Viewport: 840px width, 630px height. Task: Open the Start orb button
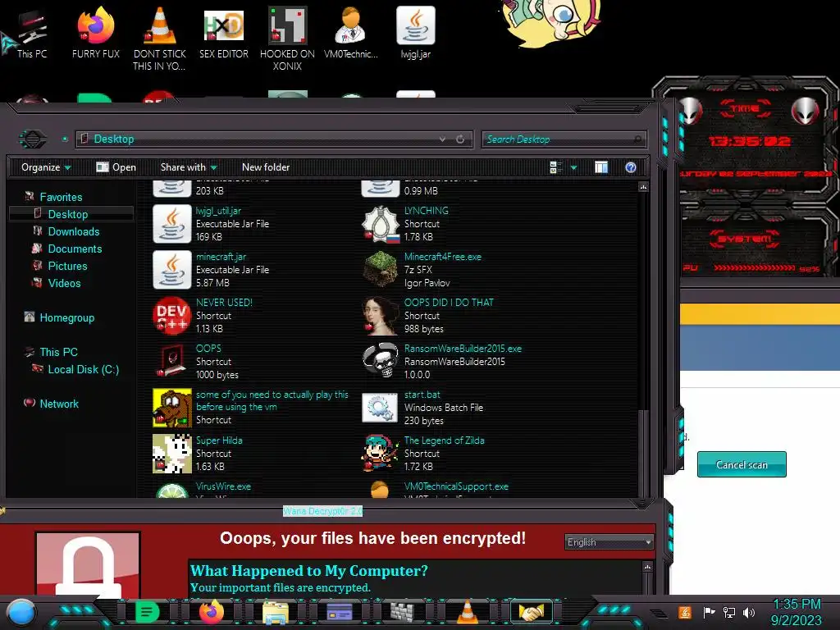[x=21, y=613]
